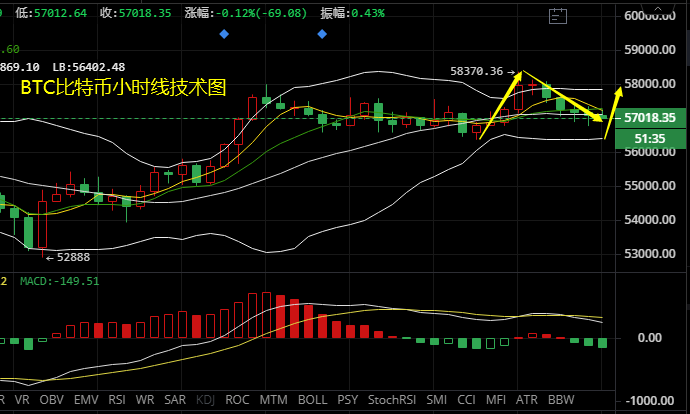Click the low marker 52888

(73, 257)
